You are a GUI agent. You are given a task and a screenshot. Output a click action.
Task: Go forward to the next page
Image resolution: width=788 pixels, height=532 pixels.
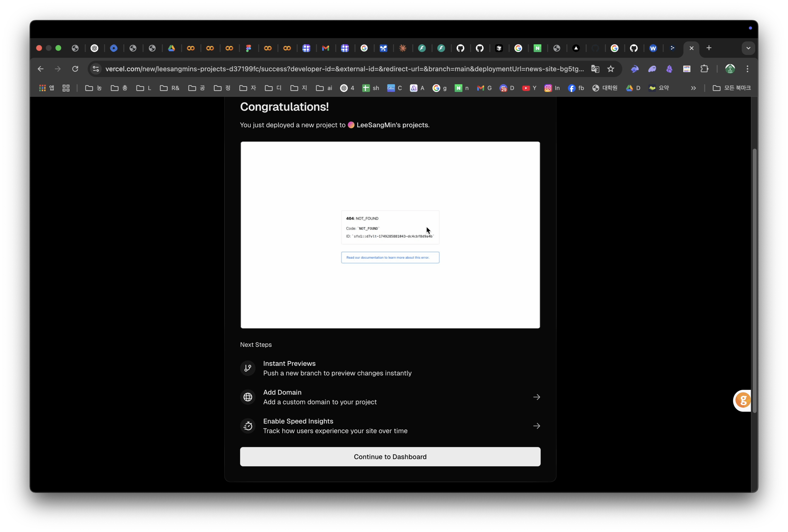tap(58, 69)
